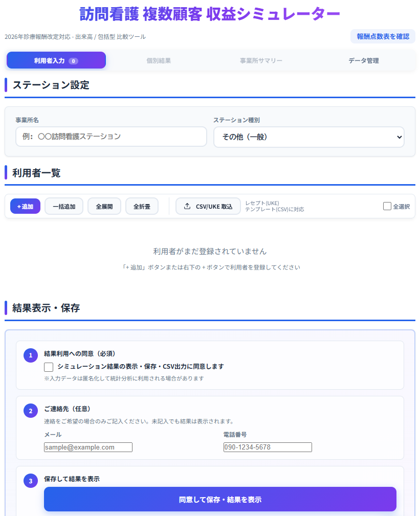420x516 pixels.
Task: Click the 電話番号 input field
Action: [x=268, y=447]
